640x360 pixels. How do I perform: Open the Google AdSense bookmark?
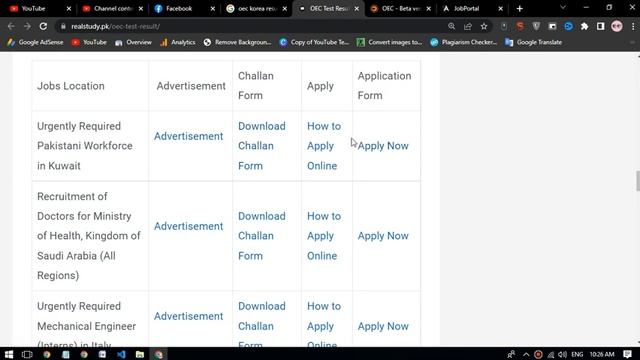click(35, 42)
